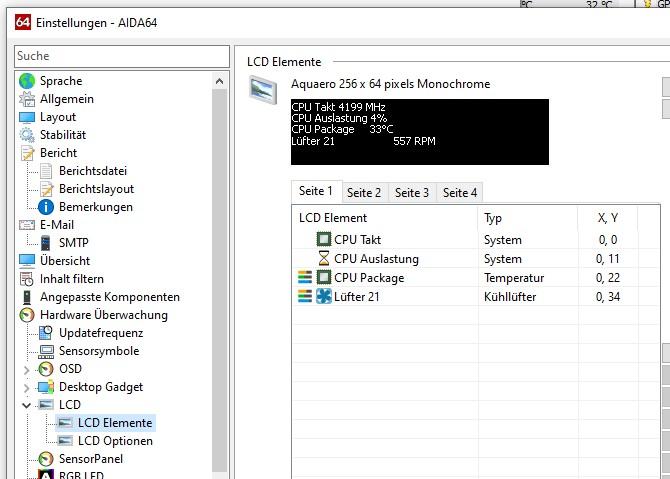Click the SensorPanel gauge icon

click(x=46, y=459)
